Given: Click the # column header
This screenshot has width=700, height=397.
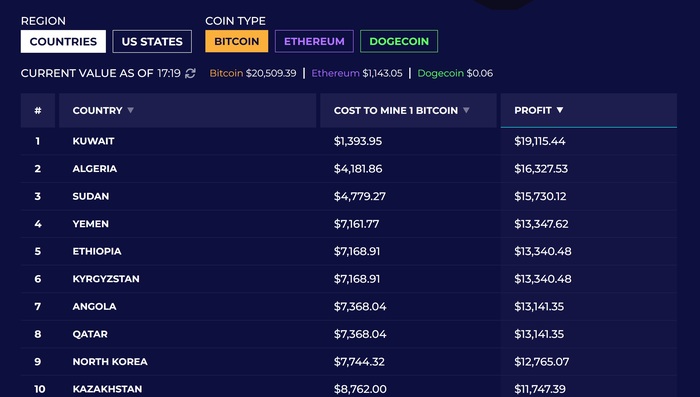Looking at the screenshot, I should [38, 110].
